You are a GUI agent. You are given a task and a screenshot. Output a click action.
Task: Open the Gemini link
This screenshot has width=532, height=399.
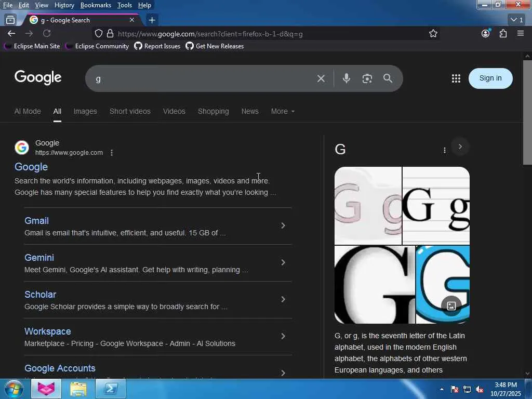tap(39, 258)
